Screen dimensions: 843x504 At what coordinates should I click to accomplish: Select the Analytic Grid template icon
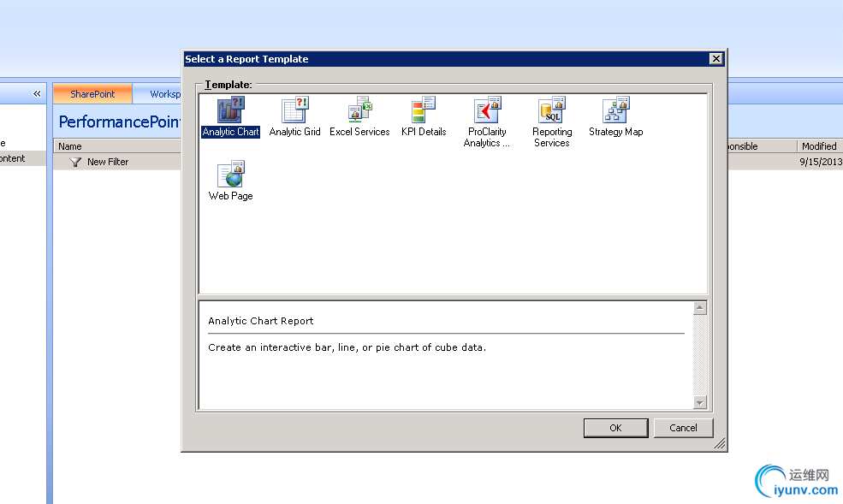(294, 110)
